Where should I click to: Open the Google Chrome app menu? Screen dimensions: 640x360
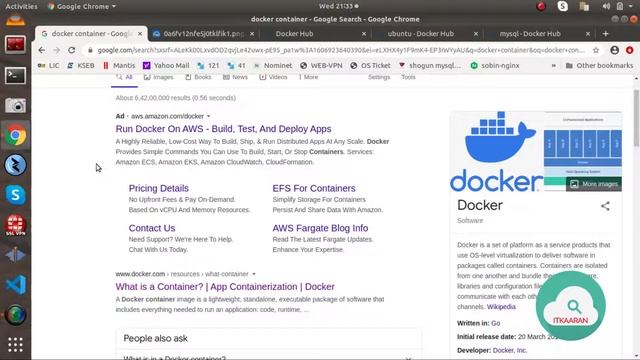pyautogui.click(x=82, y=7)
